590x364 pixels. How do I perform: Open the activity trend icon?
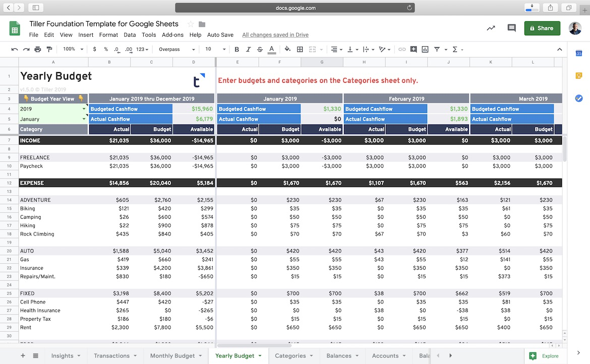pos(491,28)
